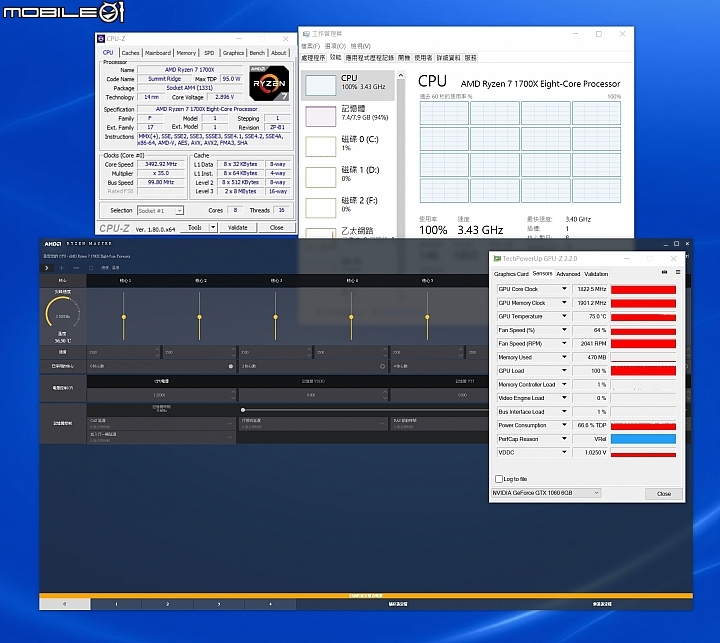Select the 2核心數 radio button in Ryzen Master

coord(382,366)
